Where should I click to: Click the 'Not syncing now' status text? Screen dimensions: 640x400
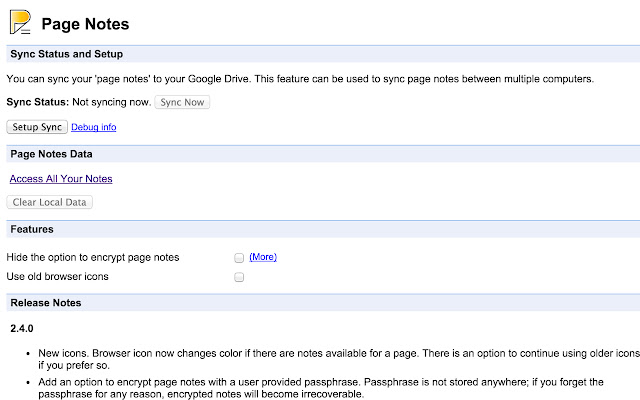click(x=112, y=102)
